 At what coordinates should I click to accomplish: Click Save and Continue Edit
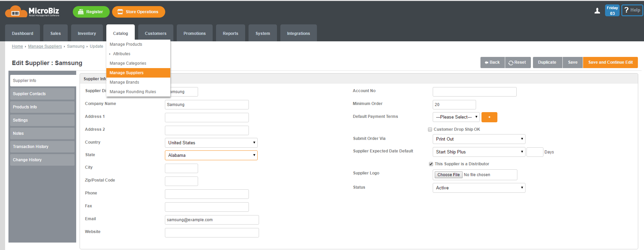[x=610, y=62]
